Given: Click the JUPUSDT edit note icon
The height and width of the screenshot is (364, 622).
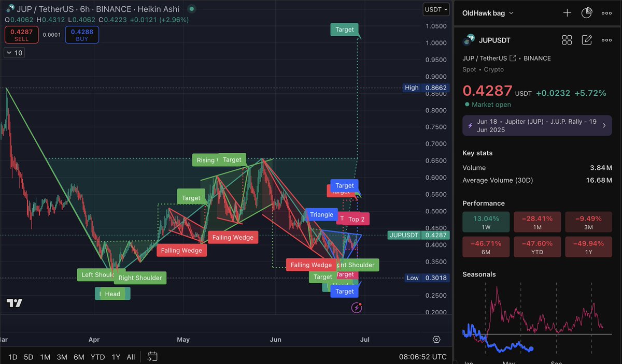Looking at the screenshot, I should tap(587, 40).
